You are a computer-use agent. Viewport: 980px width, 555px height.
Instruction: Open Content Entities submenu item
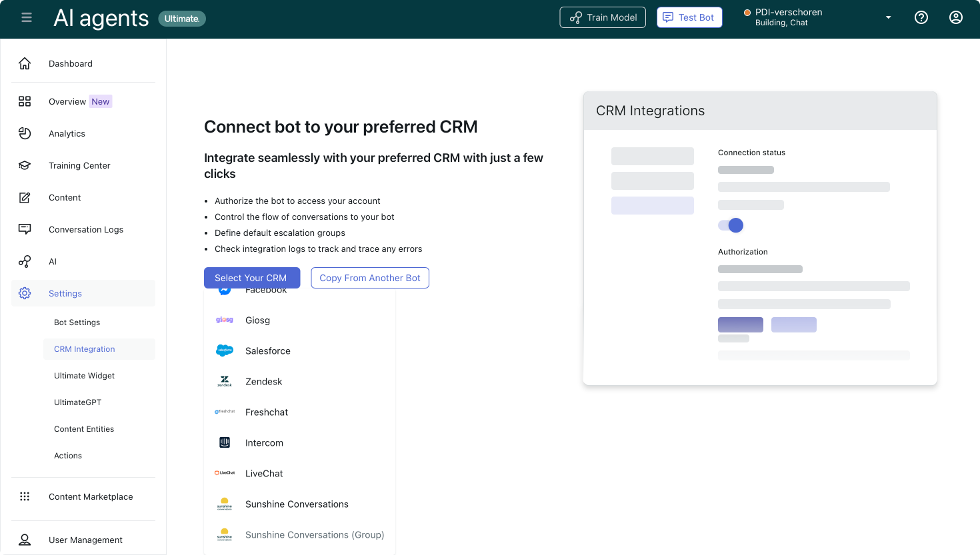point(99,429)
